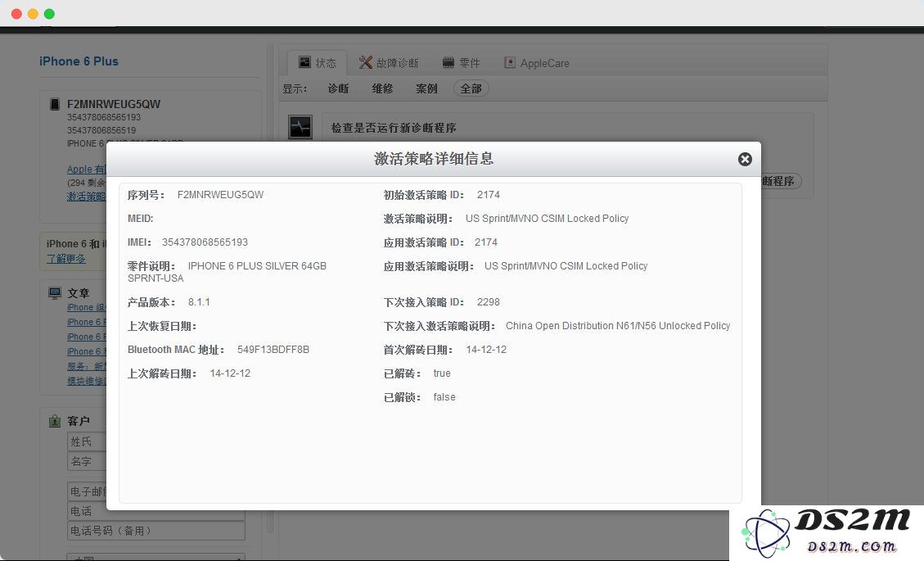924x561 pixels.
Task: Filter display by 诊断
Action: (x=338, y=88)
